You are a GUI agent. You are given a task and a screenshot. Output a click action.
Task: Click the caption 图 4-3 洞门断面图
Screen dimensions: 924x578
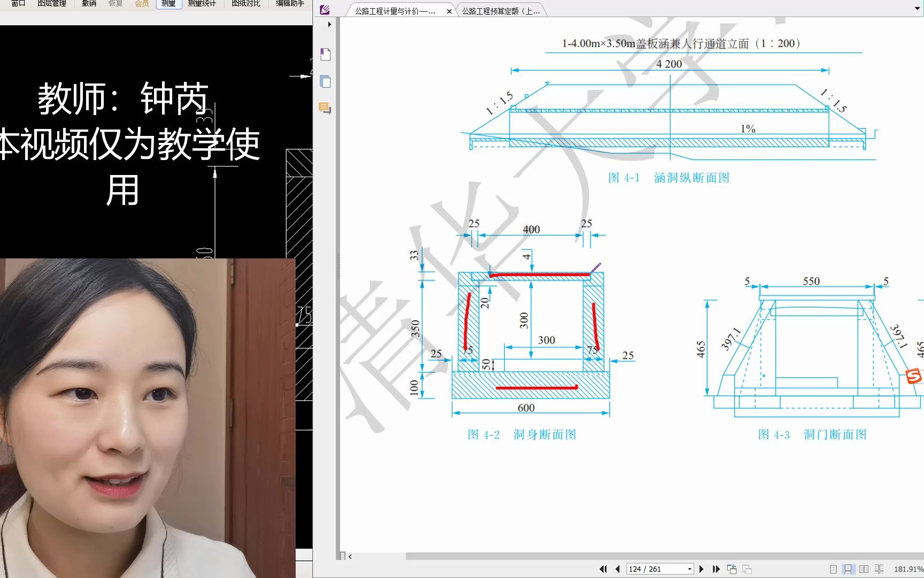point(812,435)
